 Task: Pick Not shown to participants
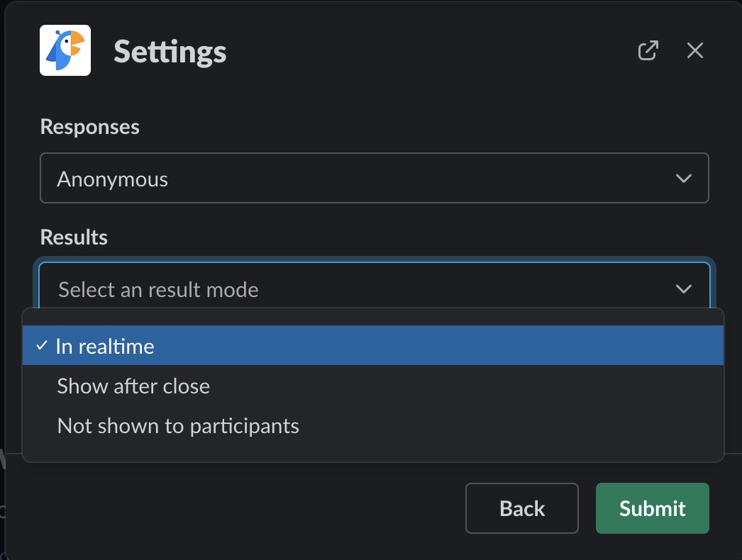(178, 426)
